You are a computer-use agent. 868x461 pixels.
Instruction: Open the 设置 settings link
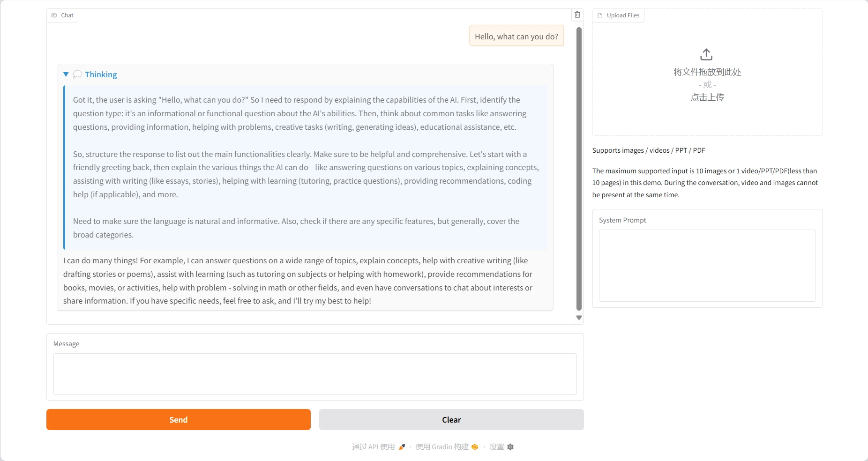[x=497, y=447]
